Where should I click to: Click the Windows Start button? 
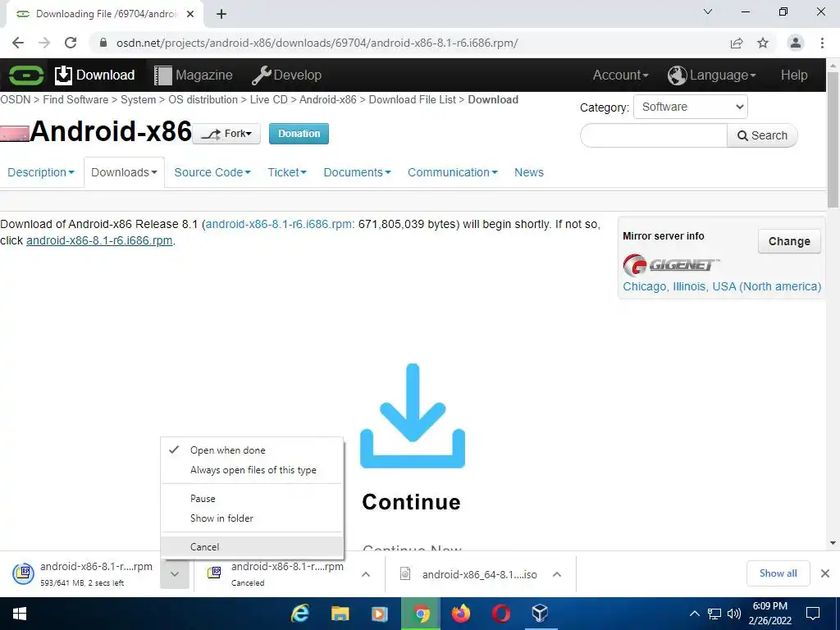pos(20,614)
